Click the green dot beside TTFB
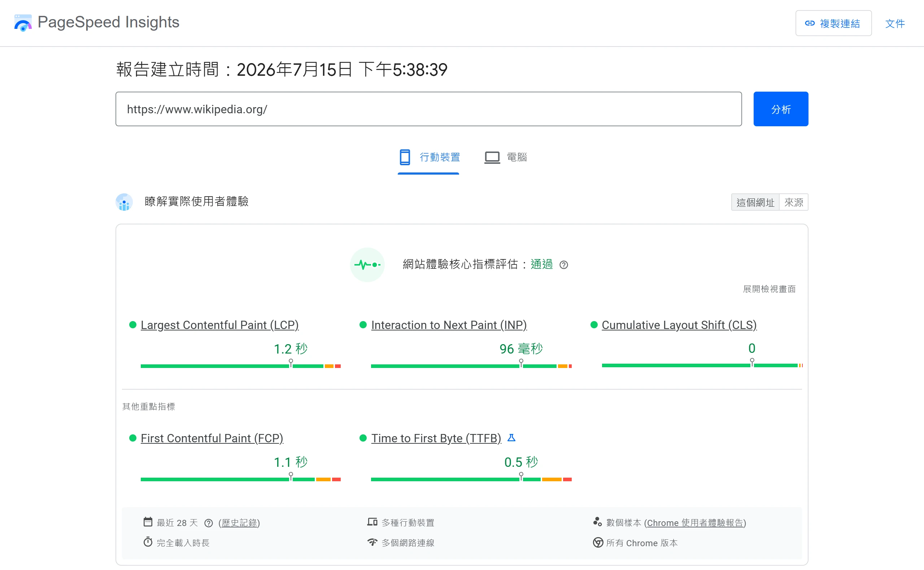924x570 pixels. click(363, 438)
